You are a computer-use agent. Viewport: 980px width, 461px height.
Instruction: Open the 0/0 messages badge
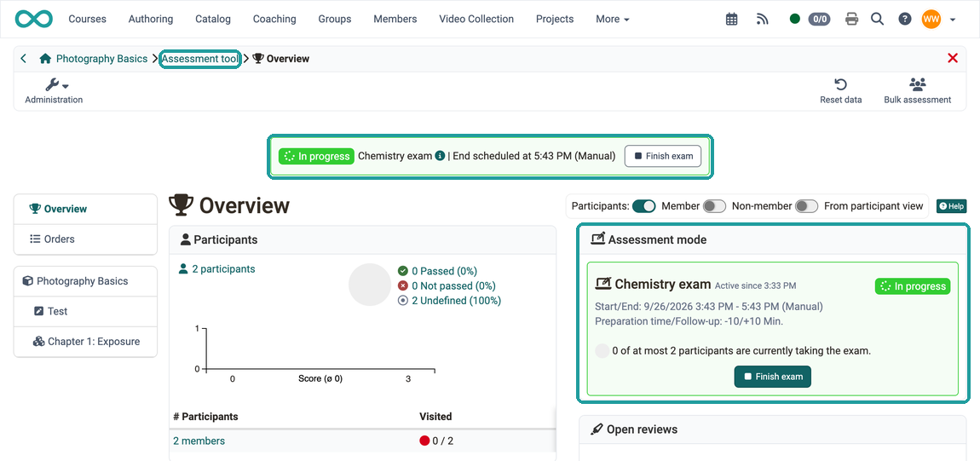tap(820, 20)
